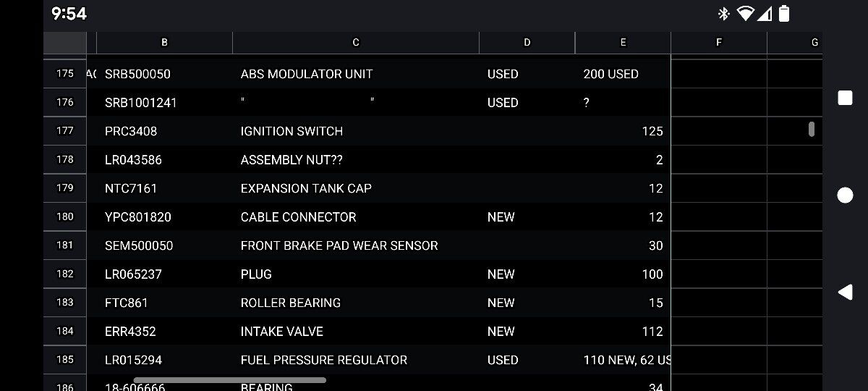Select cell containing IGNITION SWITCH
Screen dimensions: 868x391
point(355,131)
